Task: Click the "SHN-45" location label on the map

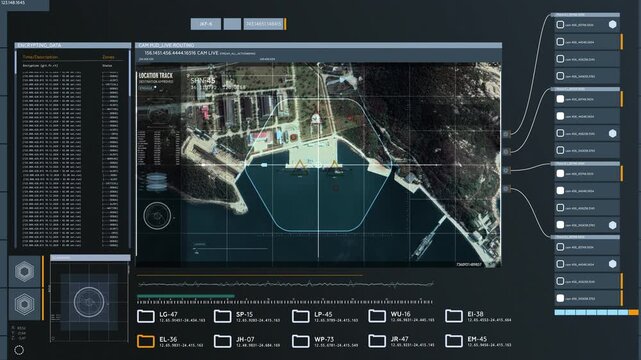Action: [x=203, y=80]
